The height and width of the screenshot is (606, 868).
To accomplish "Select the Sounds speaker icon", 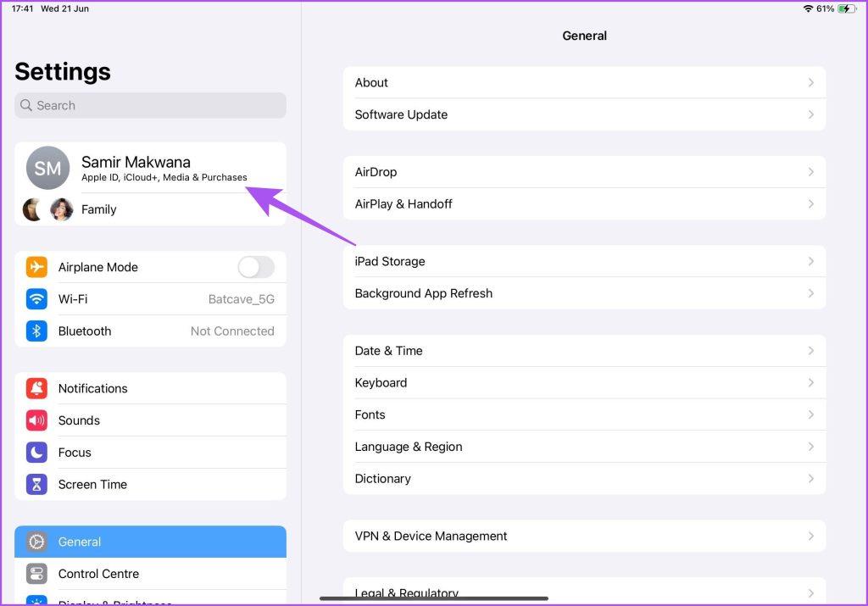I will point(36,420).
